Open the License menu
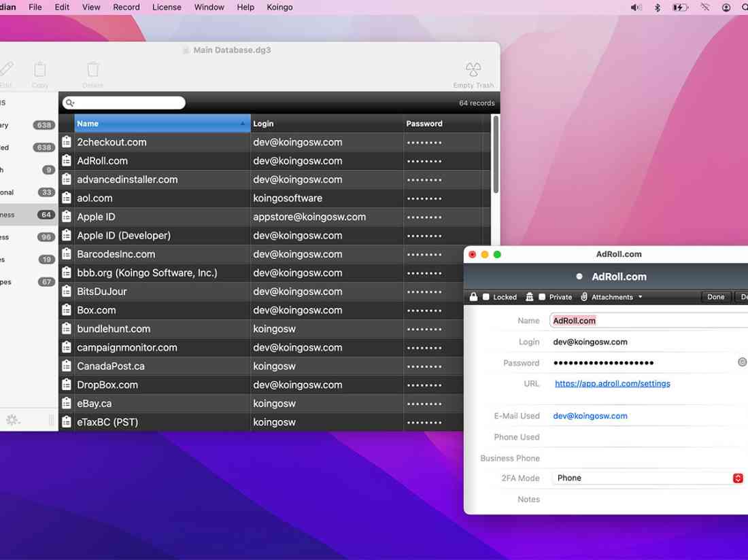748x560 pixels. click(167, 7)
